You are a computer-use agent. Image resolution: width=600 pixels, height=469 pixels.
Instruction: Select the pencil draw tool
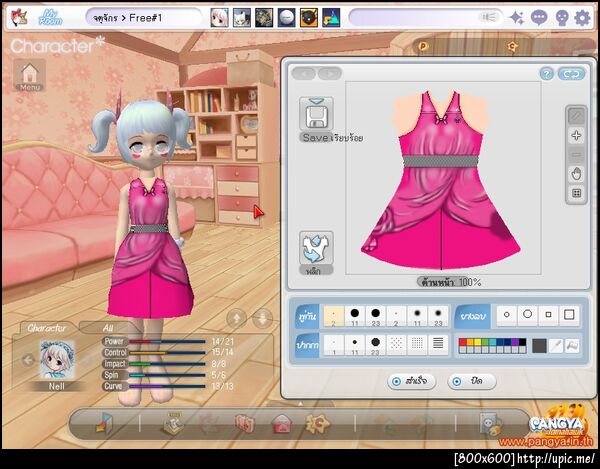(x=576, y=116)
